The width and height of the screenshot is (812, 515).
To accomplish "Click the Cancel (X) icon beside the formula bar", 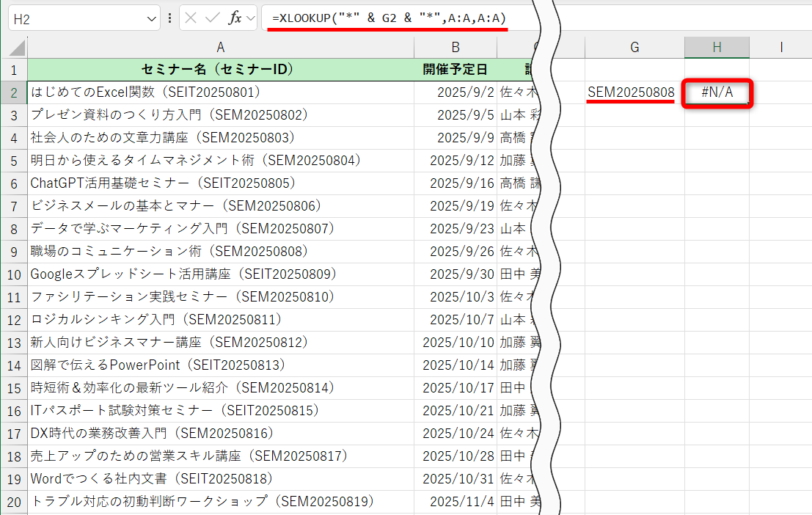I will pos(190,16).
